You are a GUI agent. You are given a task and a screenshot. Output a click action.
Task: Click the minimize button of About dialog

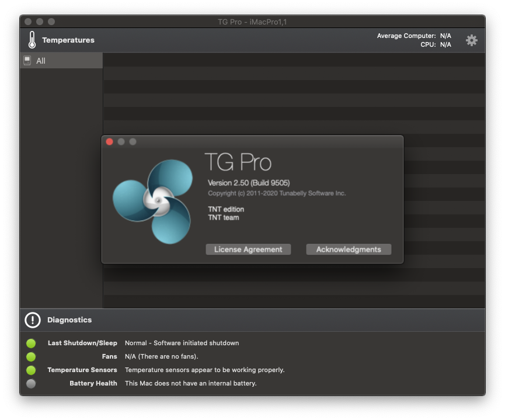121,142
